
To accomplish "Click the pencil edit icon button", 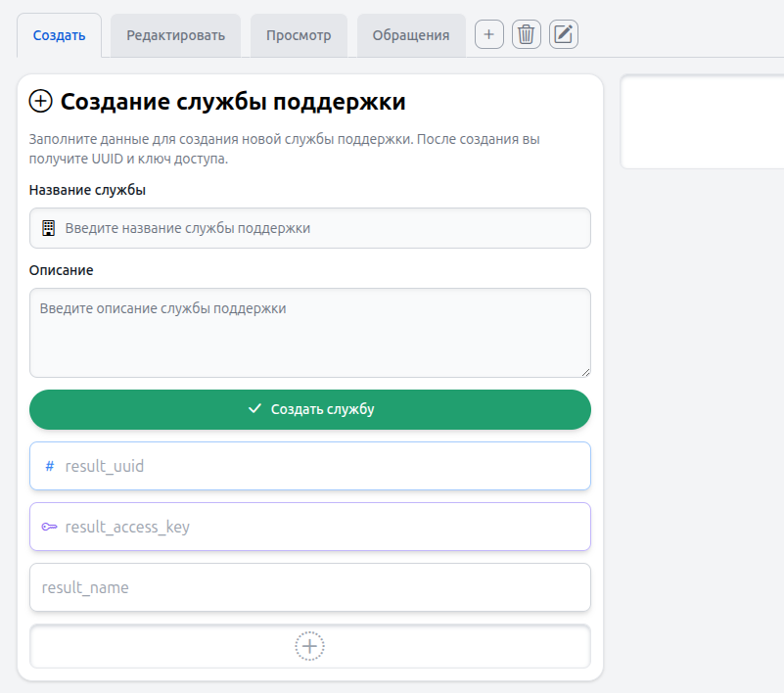I will (564, 34).
